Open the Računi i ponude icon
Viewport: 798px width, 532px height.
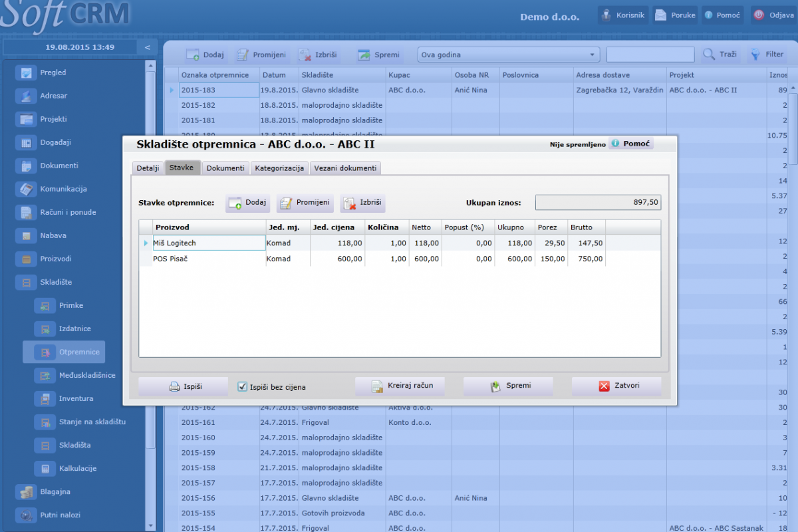pyautogui.click(x=26, y=212)
